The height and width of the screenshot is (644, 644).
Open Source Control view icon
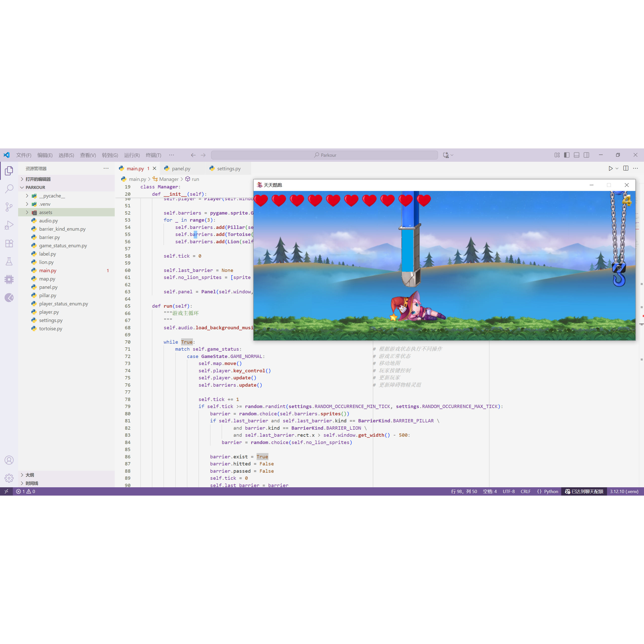[x=9, y=207]
